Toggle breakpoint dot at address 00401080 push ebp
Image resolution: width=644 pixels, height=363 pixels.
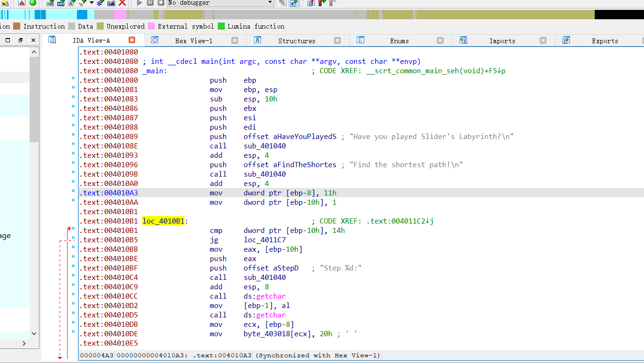pyautogui.click(x=73, y=78)
